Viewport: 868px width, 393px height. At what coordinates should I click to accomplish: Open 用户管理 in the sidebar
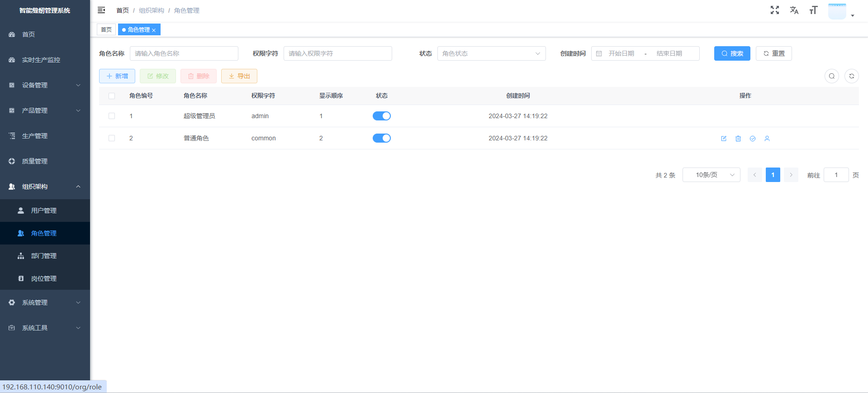click(x=44, y=211)
